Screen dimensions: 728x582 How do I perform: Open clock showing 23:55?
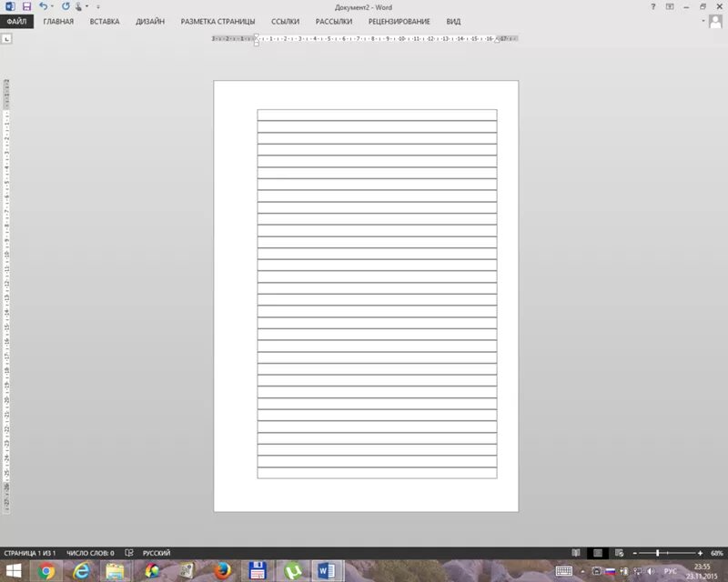pos(702,571)
